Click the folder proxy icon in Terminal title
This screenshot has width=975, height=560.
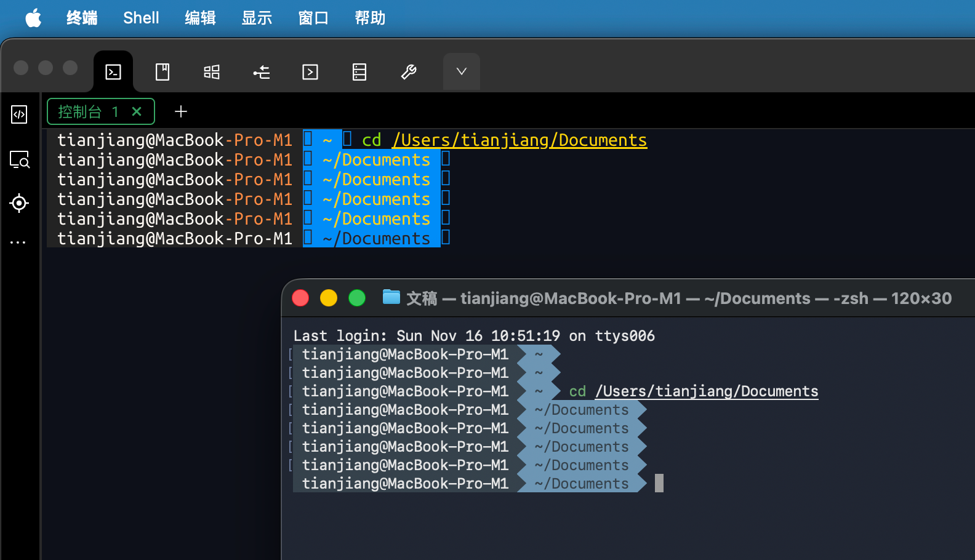click(391, 298)
